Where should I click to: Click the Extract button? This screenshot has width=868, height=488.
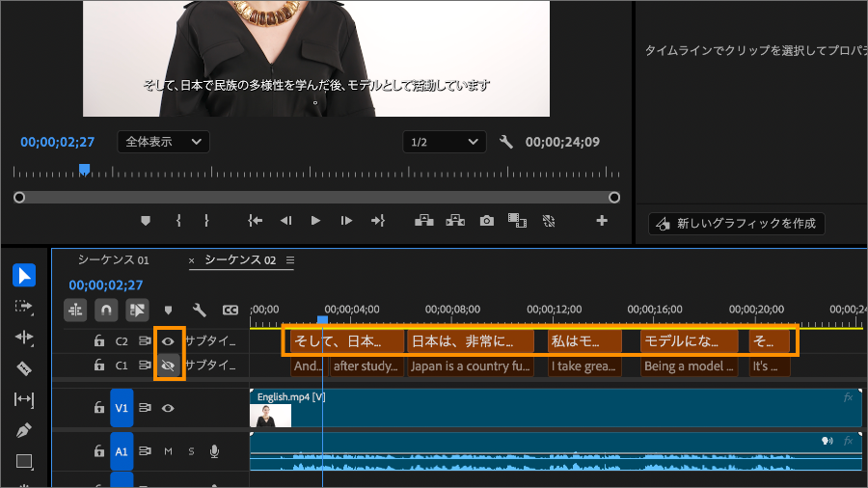[455, 221]
